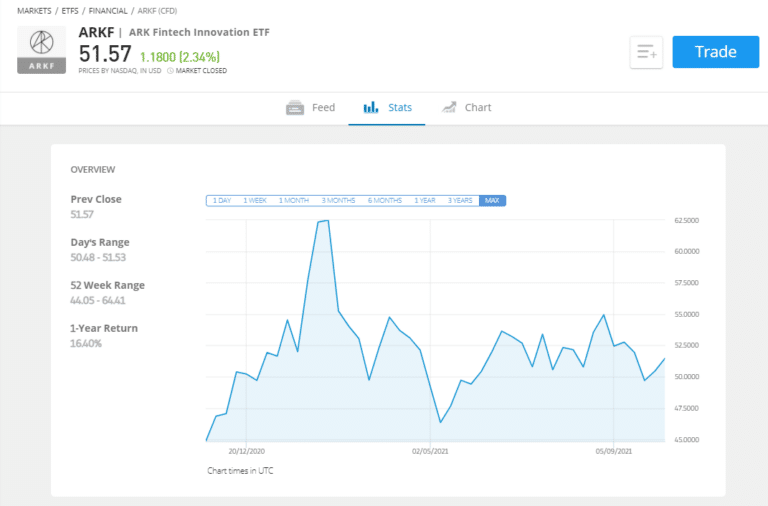
Task: Select the Stats tab
Action: click(387, 107)
